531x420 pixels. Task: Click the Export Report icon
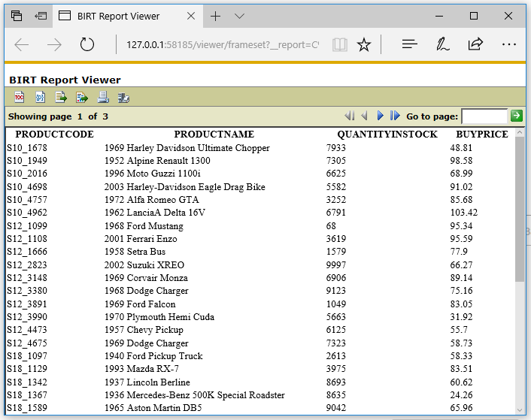coord(82,98)
